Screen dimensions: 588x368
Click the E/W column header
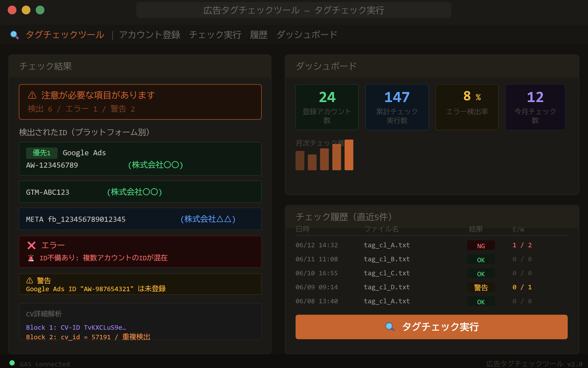tap(518, 229)
